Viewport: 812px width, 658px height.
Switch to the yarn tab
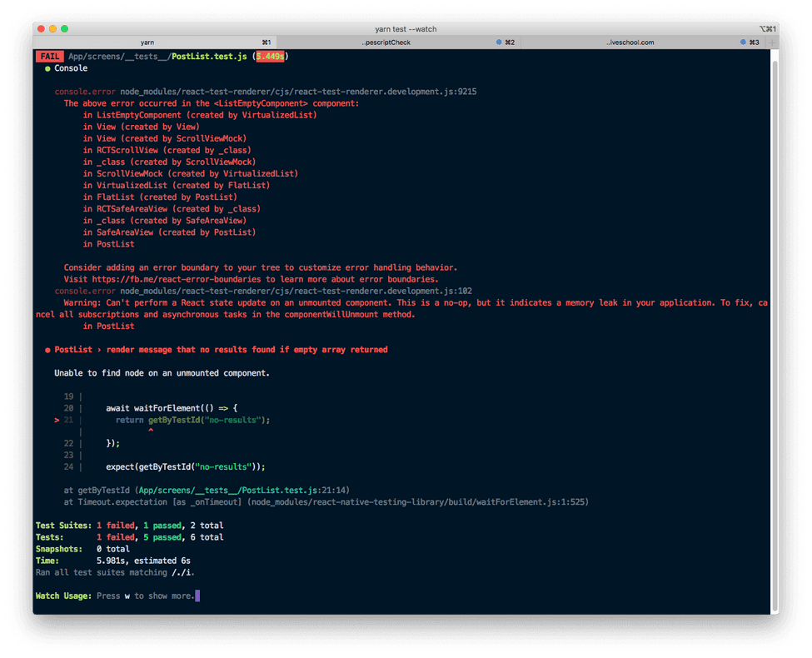click(x=147, y=42)
